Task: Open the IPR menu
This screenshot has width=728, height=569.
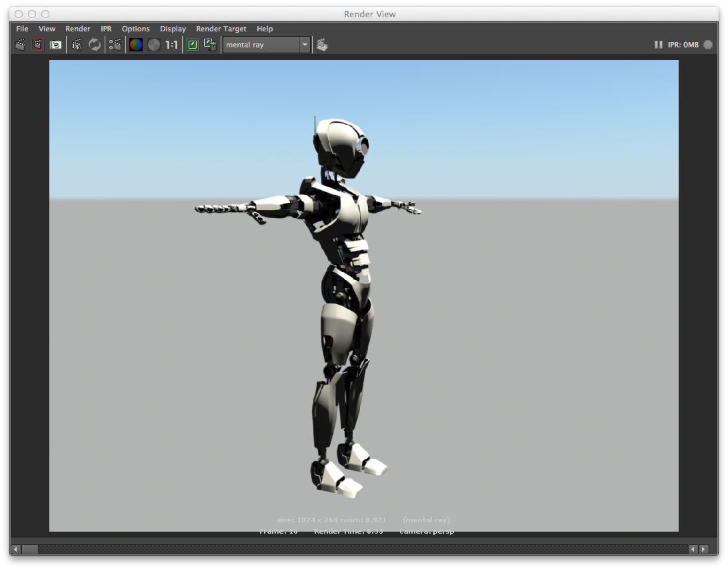Action: pyautogui.click(x=105, y=29)
